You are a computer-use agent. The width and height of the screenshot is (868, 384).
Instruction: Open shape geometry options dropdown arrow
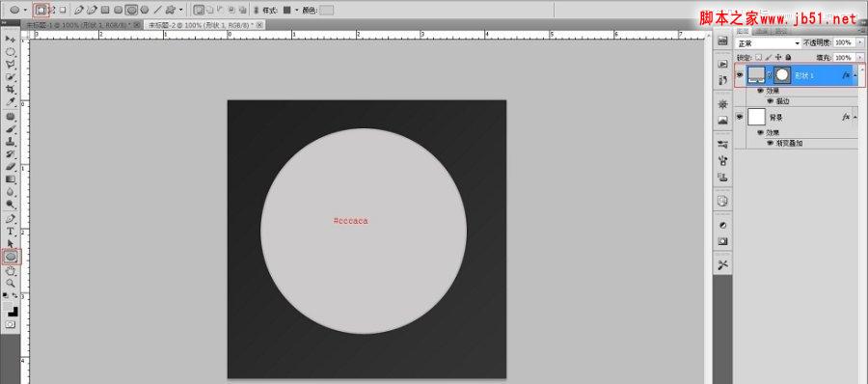[x=181, y=10]
